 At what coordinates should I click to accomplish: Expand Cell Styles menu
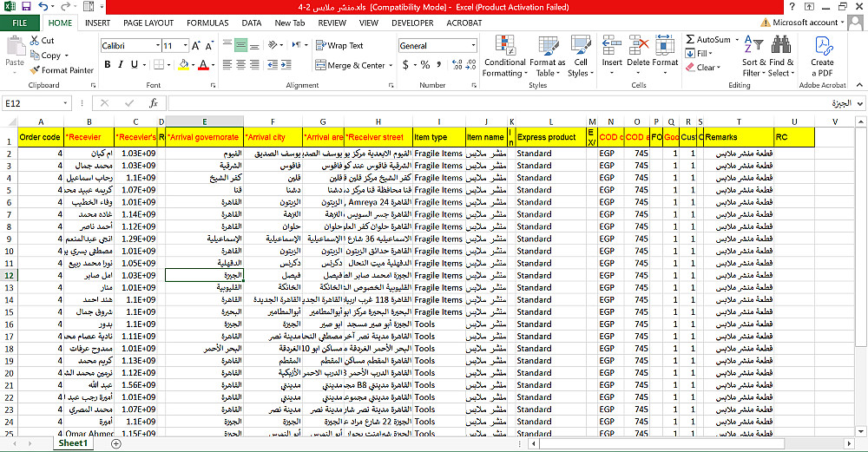tap(581, 56)
